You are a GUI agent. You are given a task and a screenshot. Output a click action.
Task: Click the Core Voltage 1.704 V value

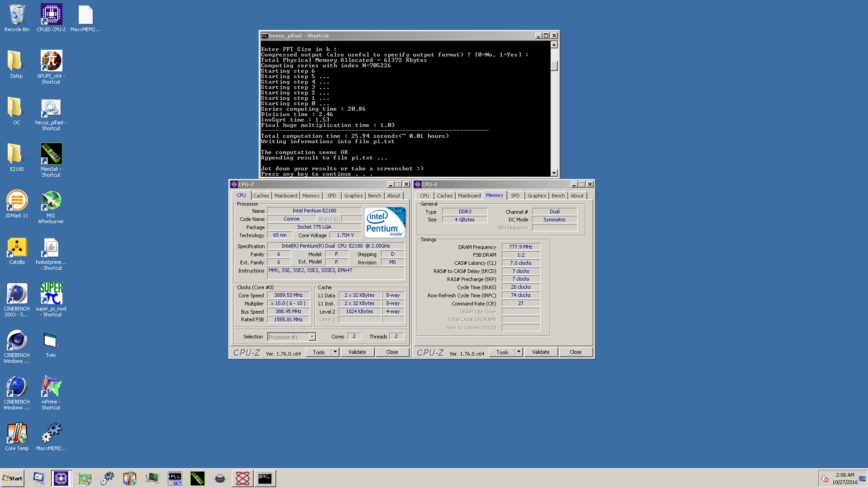(x=345, y=235)
